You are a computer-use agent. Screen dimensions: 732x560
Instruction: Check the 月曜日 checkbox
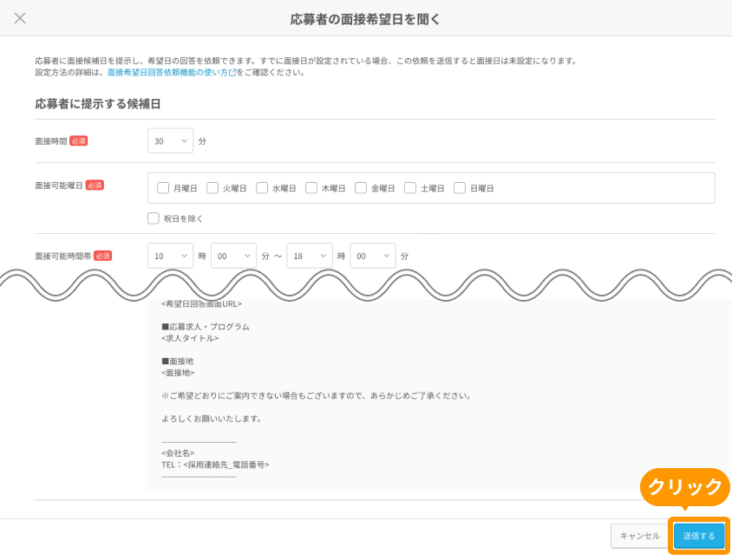(163, 188)
